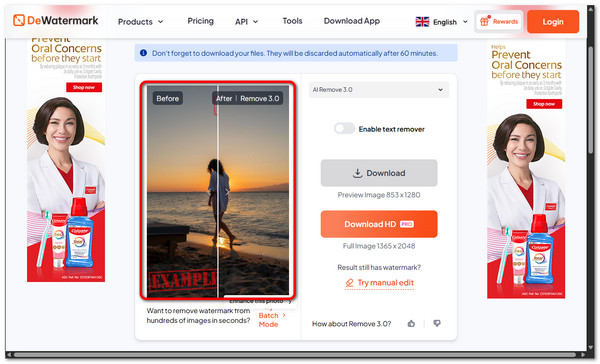Click the Full Image 1365 x 2048 text
The image size is (600, 364).
(379, 246)
